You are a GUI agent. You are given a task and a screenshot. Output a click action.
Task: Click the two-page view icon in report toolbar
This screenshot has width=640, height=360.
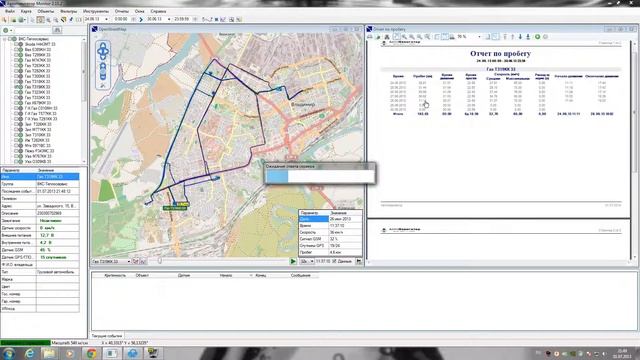click(444, 37)
